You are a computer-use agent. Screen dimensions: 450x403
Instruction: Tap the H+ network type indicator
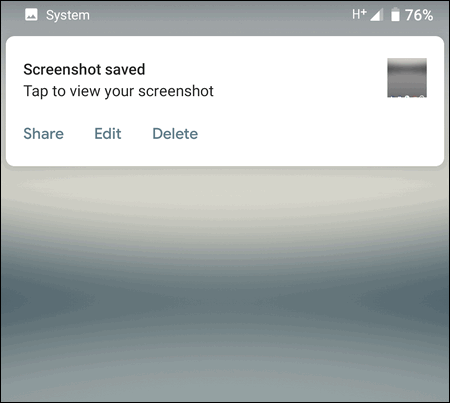point(359,14)
